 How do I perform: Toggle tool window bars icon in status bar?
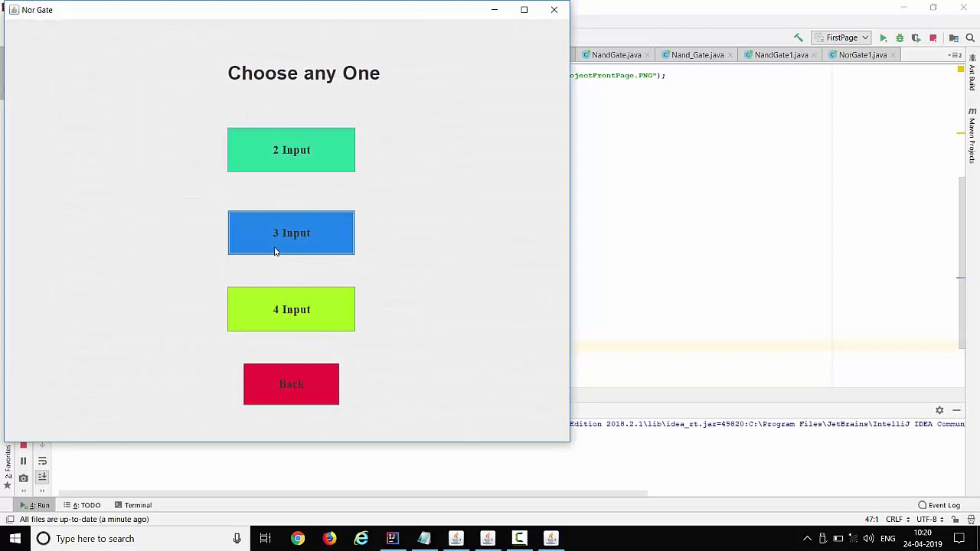(x=10, y=519)
